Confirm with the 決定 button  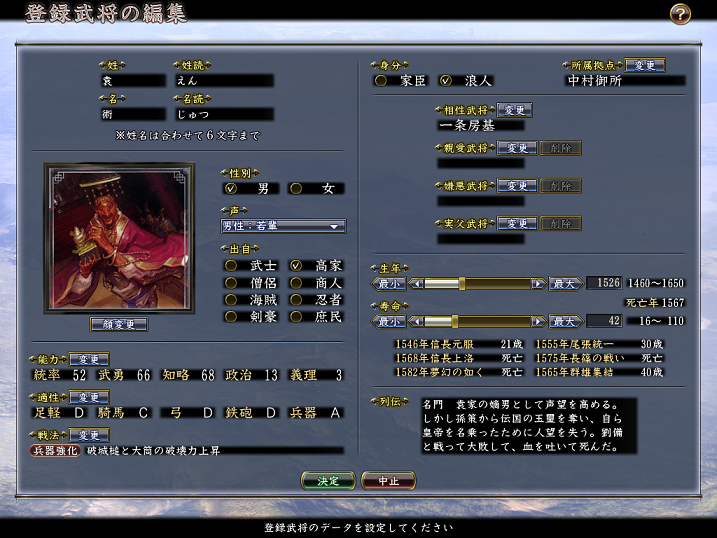[x=328, y=481]
